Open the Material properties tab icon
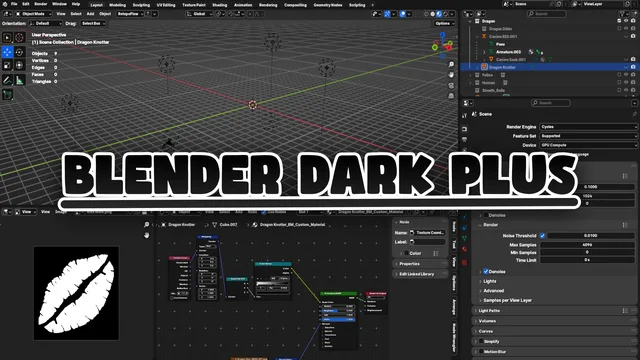Screen dimensions: 640x360 coord(464,249)
